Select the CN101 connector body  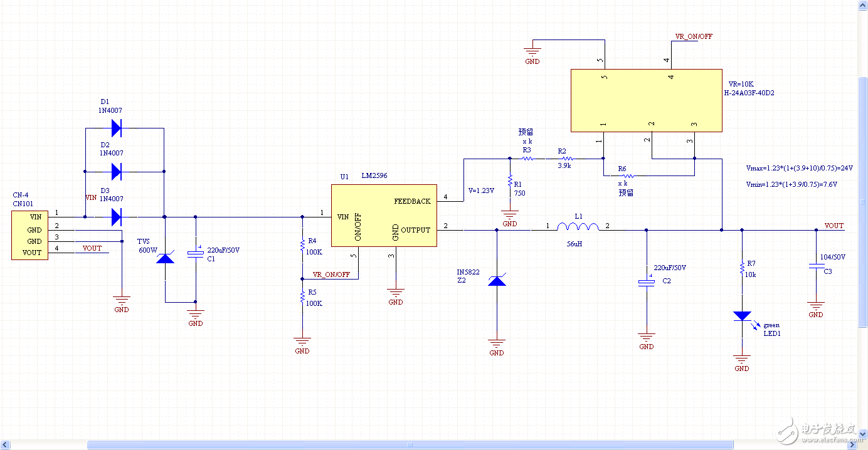29,235
